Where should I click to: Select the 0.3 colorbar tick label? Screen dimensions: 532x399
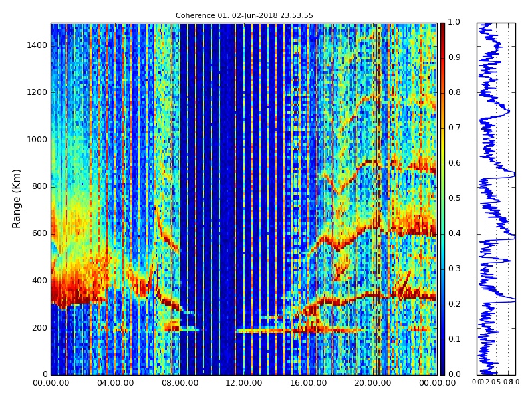[x=454, y=269]
